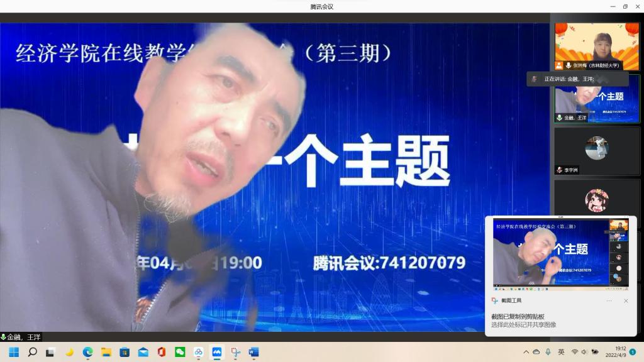Open the 英 input method language switcher

561,352
